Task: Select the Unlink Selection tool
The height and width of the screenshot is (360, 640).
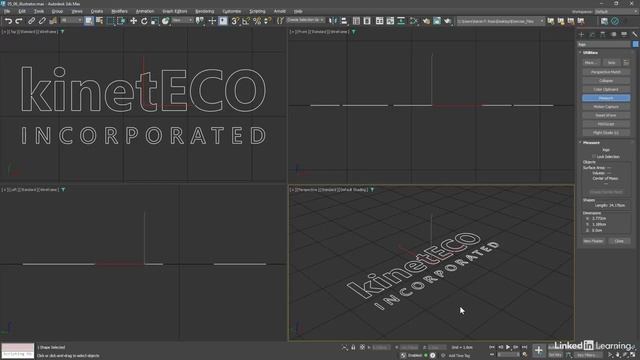Action: 42,21
